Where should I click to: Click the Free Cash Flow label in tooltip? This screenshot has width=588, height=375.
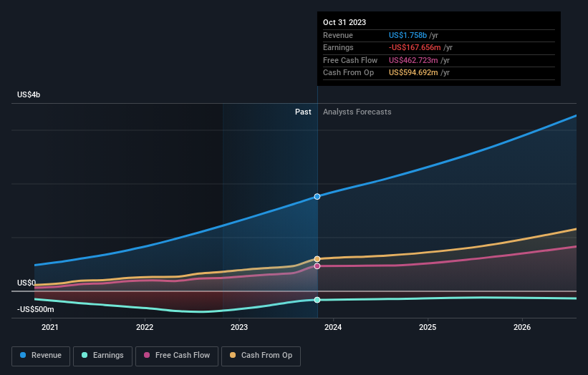pyautogui.click(x=350, y=60)
